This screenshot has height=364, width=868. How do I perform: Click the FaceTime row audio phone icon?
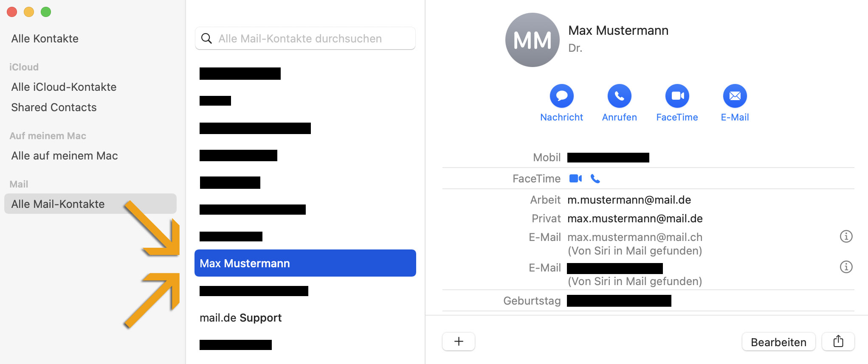tap(595, 179)
